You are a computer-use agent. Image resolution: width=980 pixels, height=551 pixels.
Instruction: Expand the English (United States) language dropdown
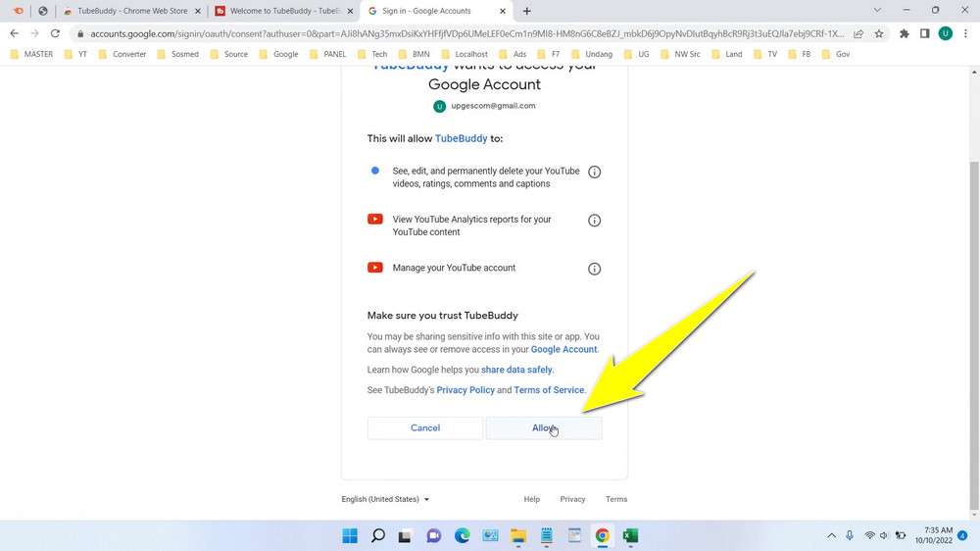(x=385, y=499)
